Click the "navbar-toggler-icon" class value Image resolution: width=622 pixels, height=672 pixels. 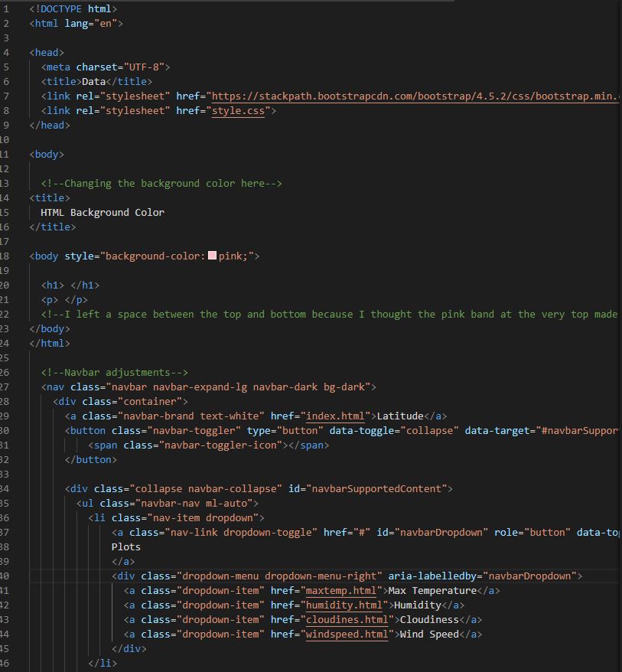220,445
